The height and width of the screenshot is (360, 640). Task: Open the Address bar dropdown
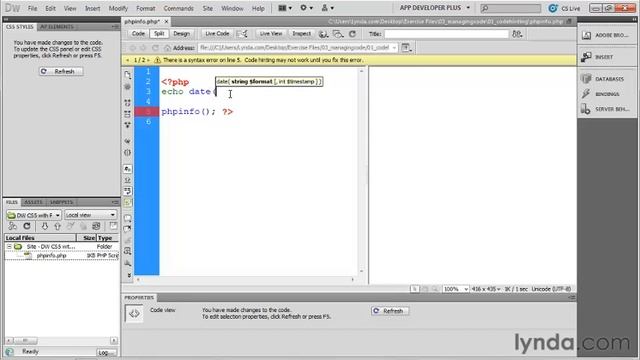point(394,48)
